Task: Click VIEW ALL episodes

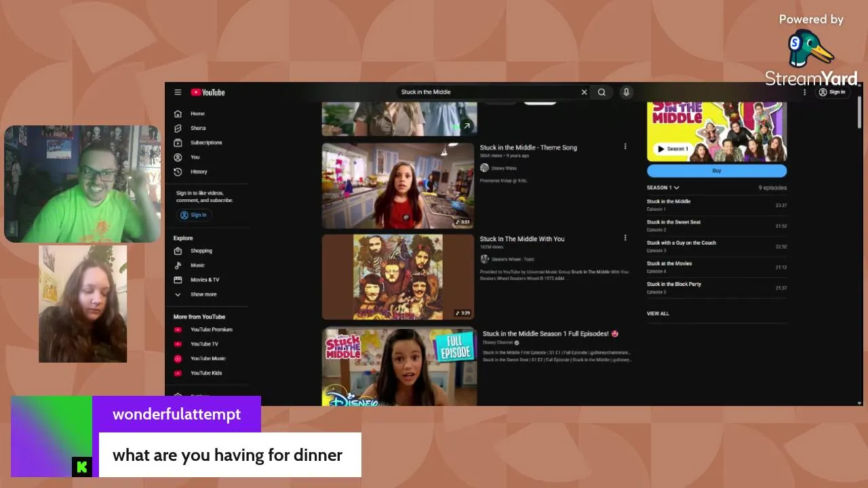Action: [658, 314]
